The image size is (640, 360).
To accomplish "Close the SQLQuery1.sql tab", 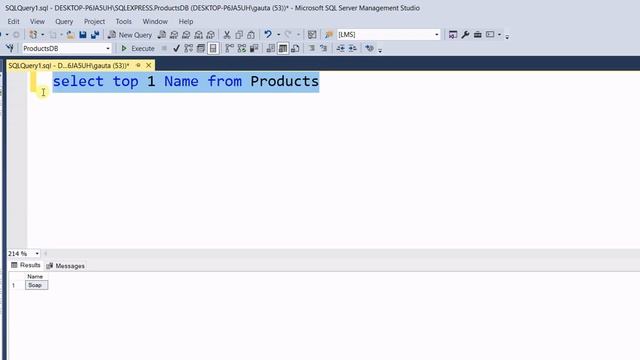I will 149,65.
